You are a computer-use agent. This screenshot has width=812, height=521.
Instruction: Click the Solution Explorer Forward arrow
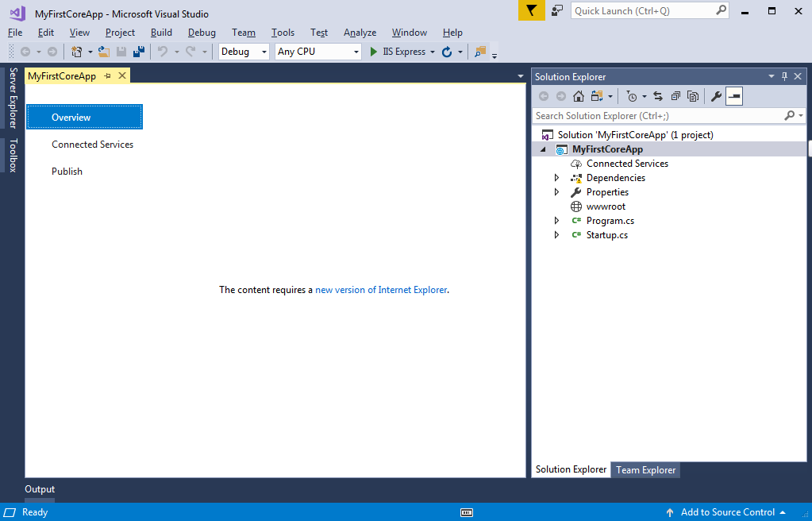point(561,96)
